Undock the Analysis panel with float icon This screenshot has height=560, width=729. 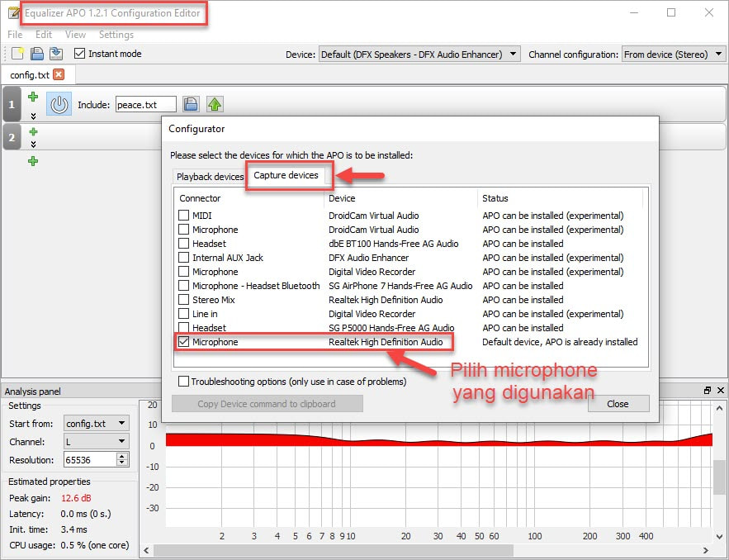pyautogui.click(x=708, y=391)
